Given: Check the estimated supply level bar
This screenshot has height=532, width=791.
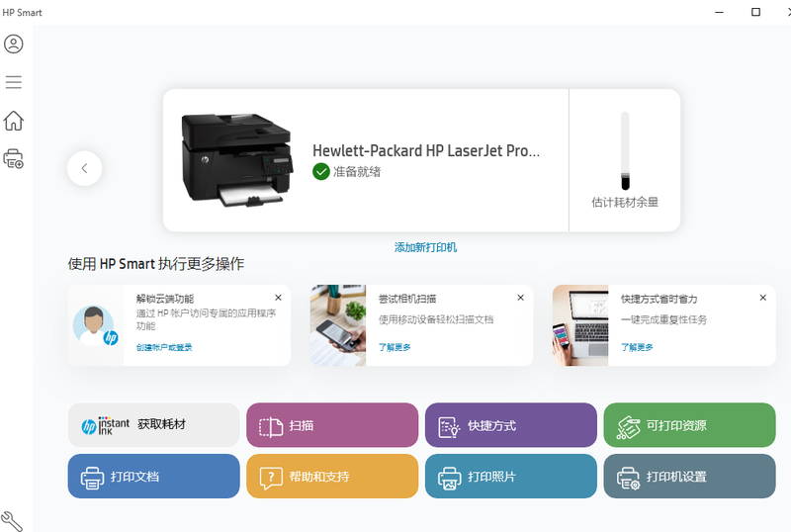Looking at the screenshot, I should (624, 150).
